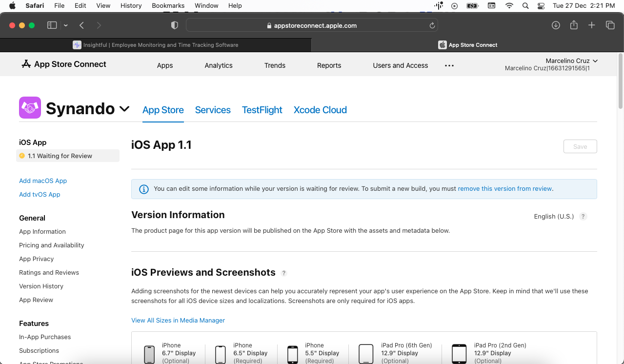Switch to the Insightful Employee Monitoring tab
This screenshot has width=624, height=364.
[x=156, y=45]
